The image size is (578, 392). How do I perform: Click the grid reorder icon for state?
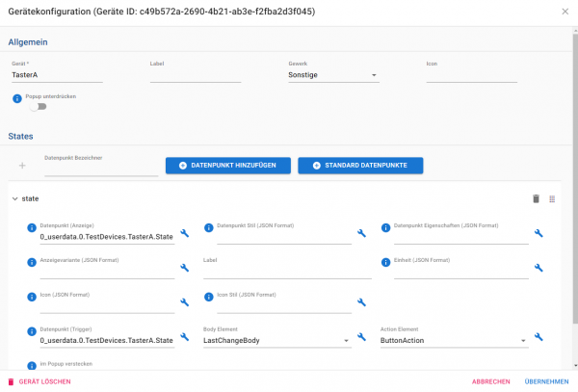[x=552, y=199]
